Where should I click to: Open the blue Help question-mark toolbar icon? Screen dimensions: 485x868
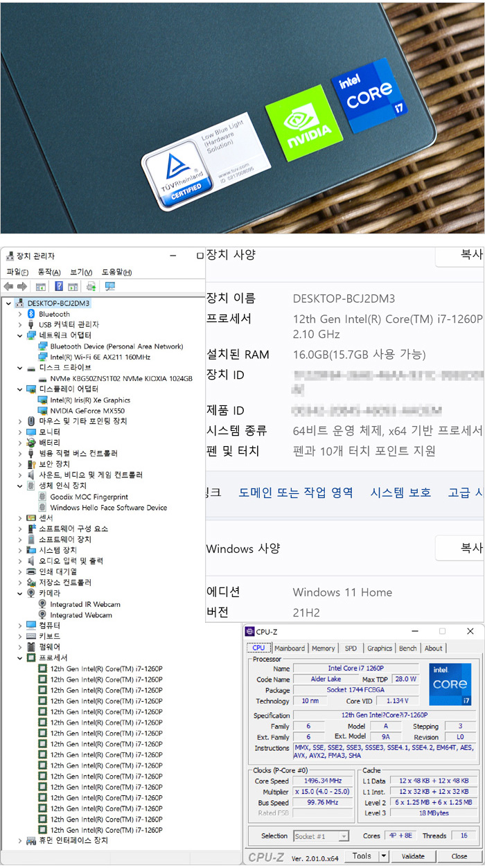coord(59,287)
